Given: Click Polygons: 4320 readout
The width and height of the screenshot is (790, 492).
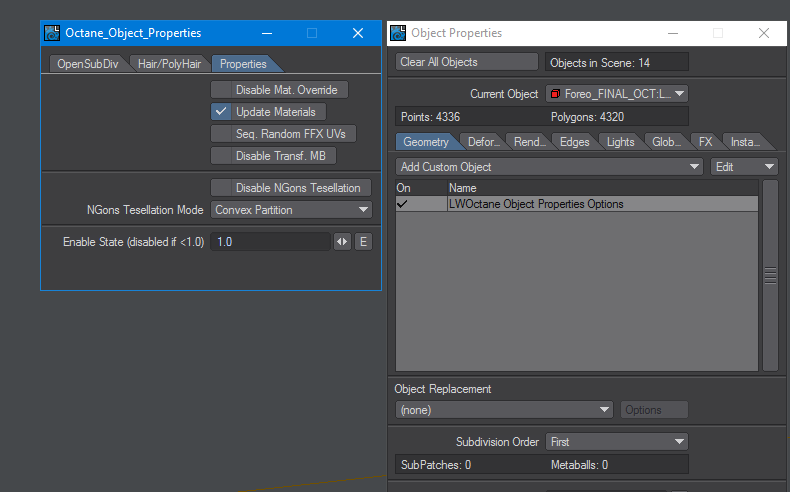Looking at the screenshot, I should [587, 117].
